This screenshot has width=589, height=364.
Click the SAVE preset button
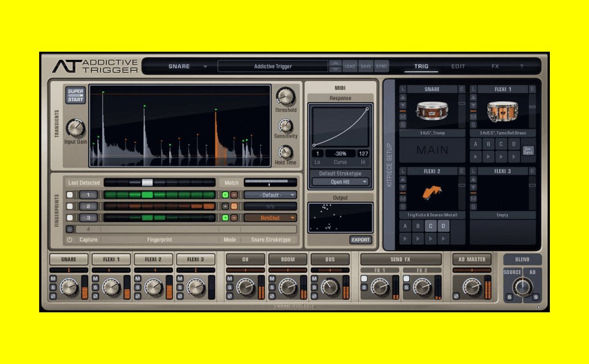[365, 67]
